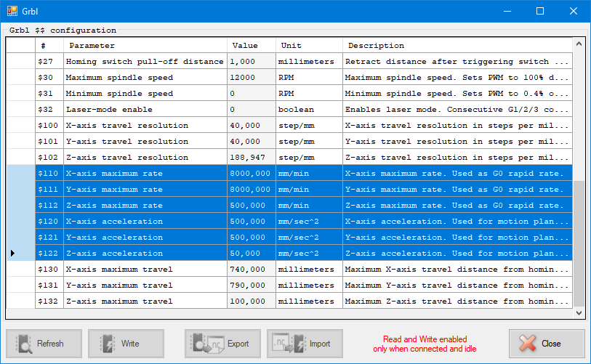This screenshot has width=591, height=364.
Task: Select the 'Z-axis acceleration' parameter cell
Action: [145, 254]
